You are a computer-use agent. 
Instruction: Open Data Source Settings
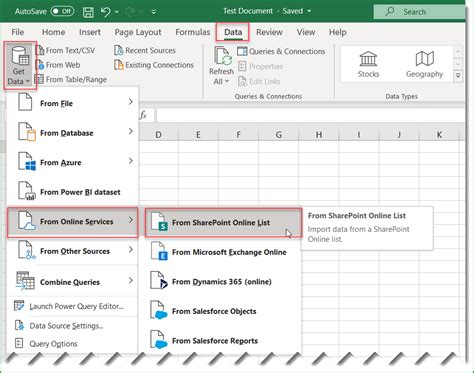72,325
